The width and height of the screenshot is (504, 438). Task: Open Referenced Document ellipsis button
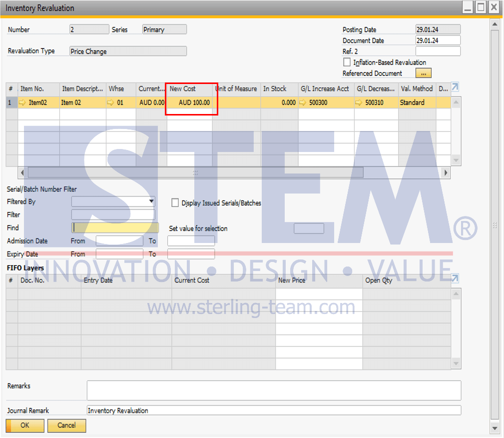(423, 73)
